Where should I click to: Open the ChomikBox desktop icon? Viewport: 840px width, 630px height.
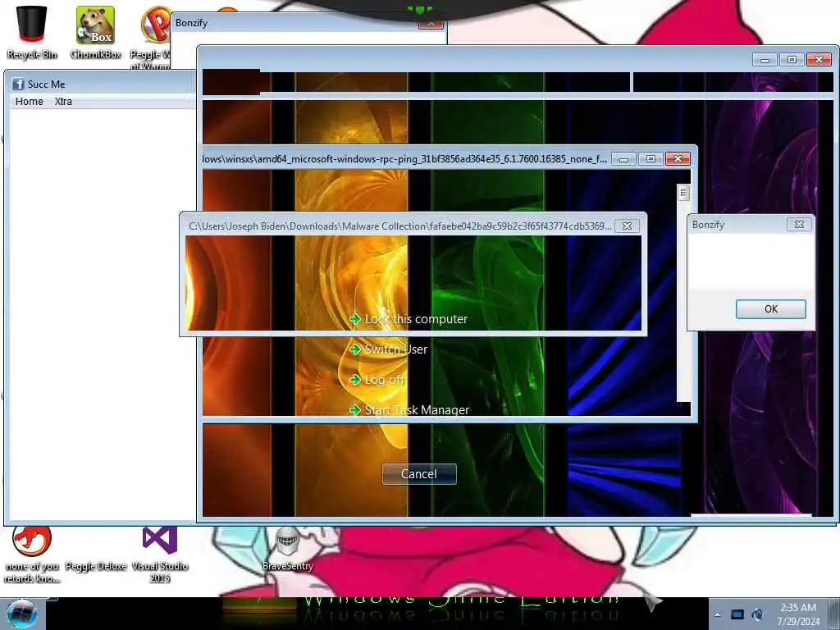pos(95,32)
